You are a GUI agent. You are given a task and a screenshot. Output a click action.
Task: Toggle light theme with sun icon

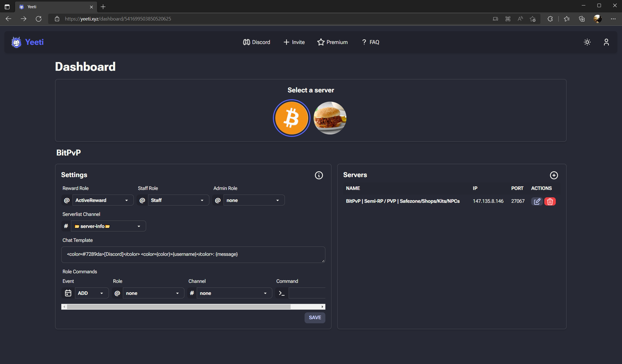point(587,42)
